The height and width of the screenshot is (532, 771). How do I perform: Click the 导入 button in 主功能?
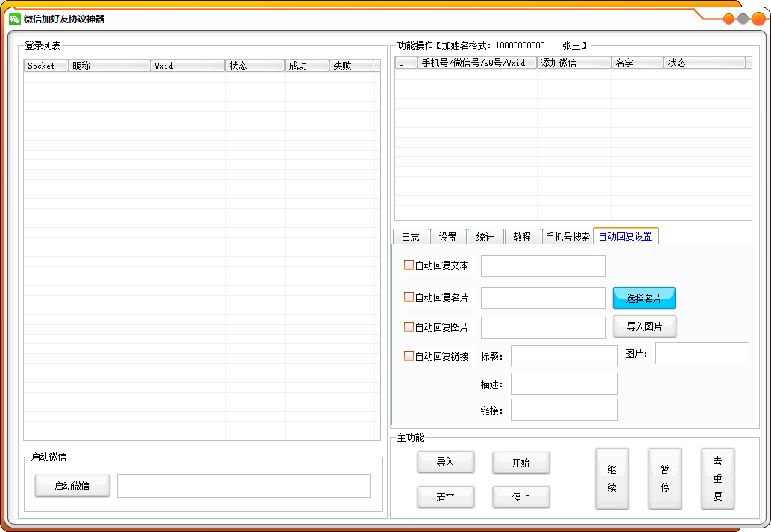click(446, 462)
